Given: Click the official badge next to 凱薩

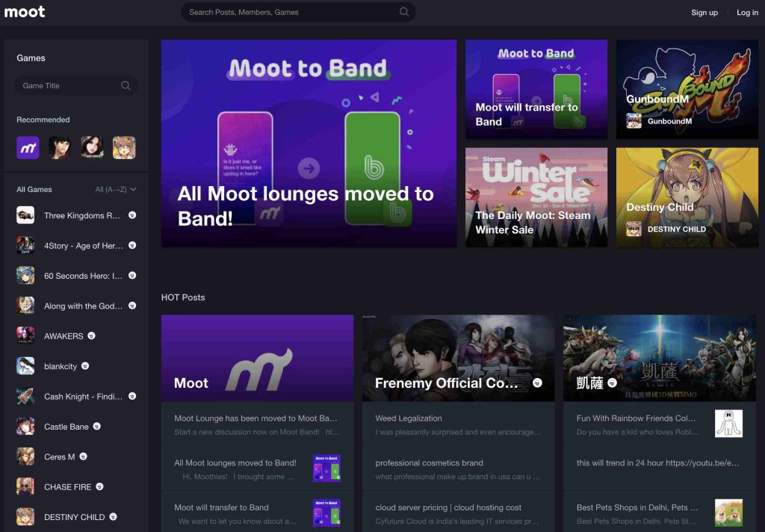Looking at the screenshot, I should point(613,383).
